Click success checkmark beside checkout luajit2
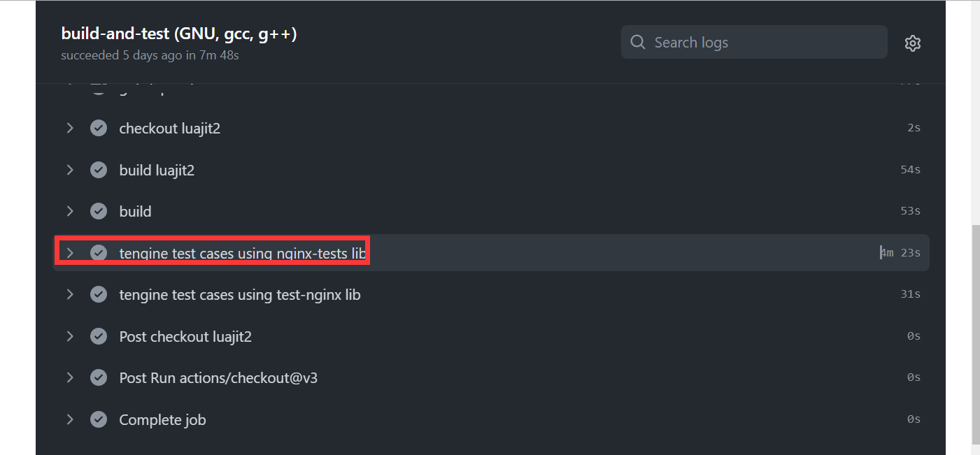The image size is (980, 455). [x=99, y=128]
